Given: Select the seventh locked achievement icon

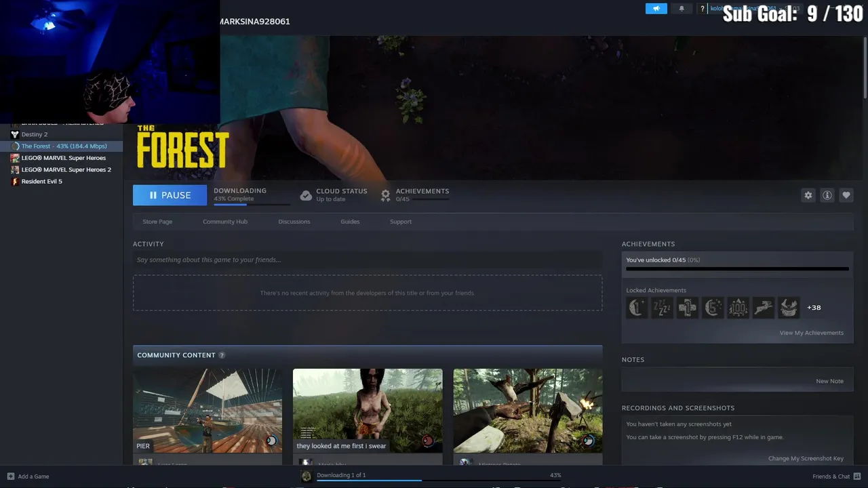Looking at the screenshot, I should coord(788,308).
